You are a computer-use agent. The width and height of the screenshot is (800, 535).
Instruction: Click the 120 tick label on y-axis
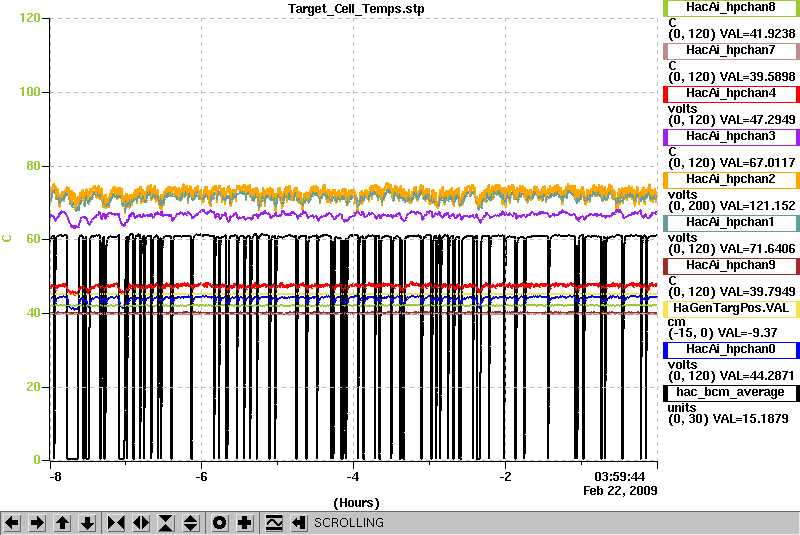click(30, 18)
